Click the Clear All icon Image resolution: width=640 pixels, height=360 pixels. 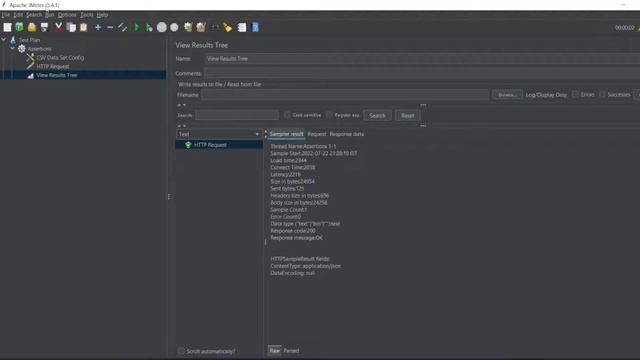click(x=201, y=27)
